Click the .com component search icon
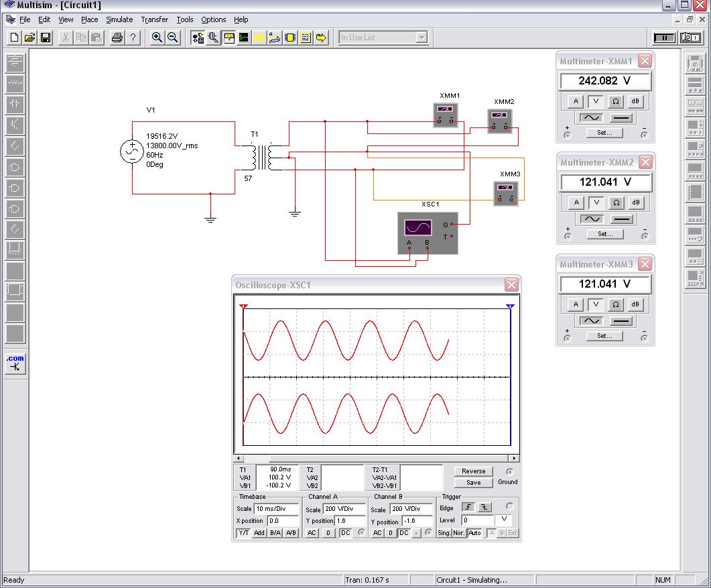This screenshot has height=588, width=711. (x=15, y=363)
